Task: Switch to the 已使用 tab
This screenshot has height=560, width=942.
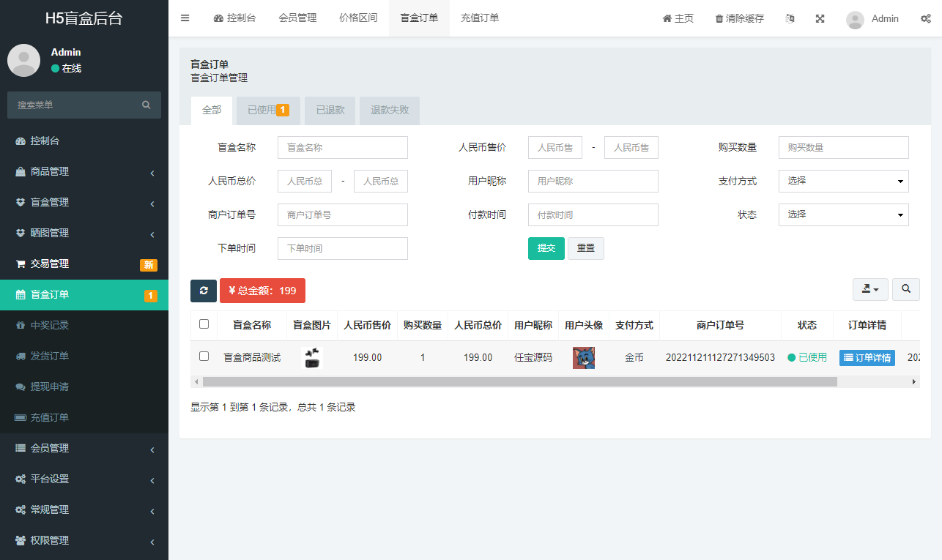Action: (x=267, y=111)
